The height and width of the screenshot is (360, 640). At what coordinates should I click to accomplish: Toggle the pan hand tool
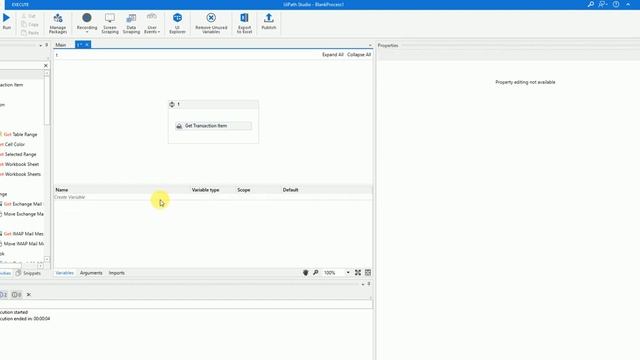305,273
